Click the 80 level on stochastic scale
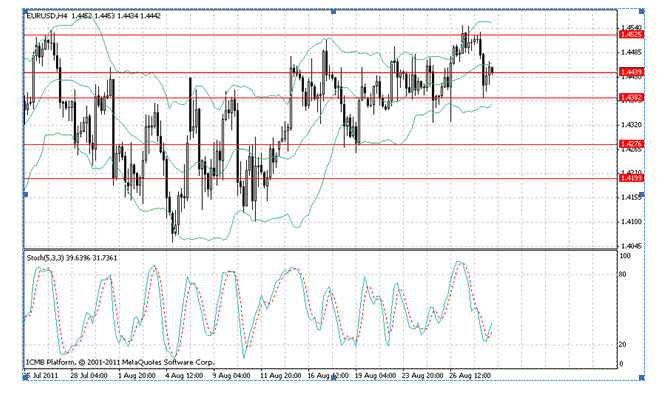 pos(623,274)
